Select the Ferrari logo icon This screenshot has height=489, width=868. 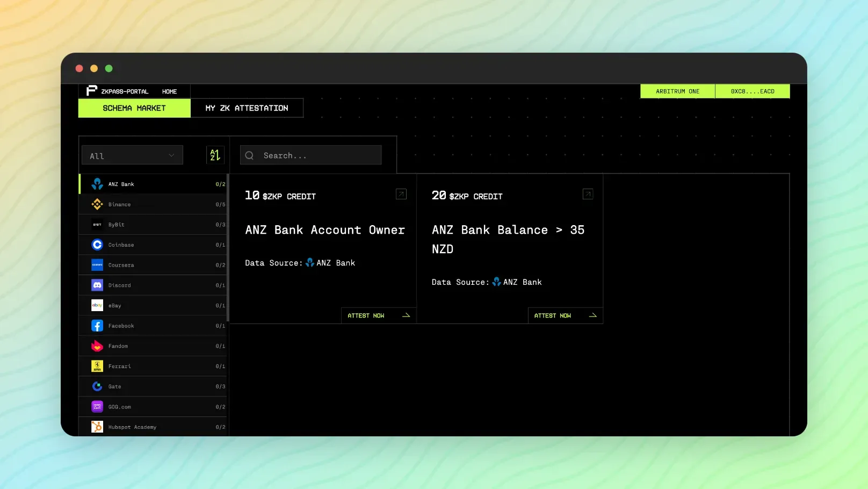[97, 366]
